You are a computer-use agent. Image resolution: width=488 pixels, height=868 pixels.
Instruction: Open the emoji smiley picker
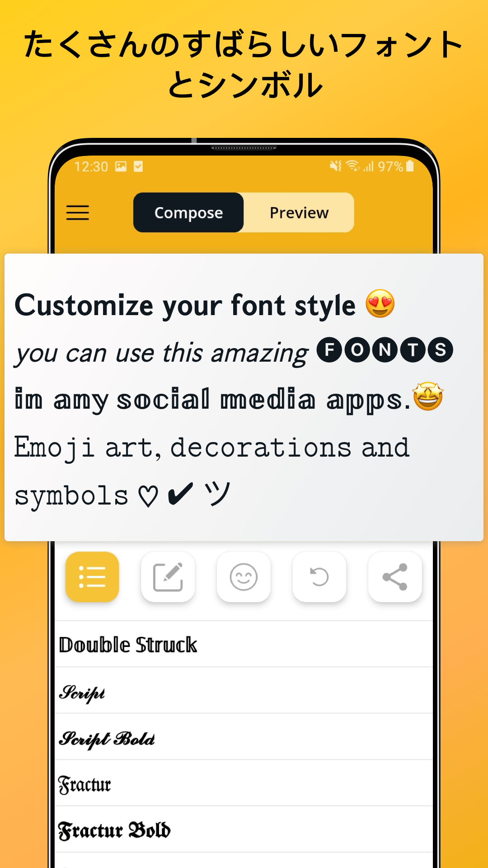[244, 577]
